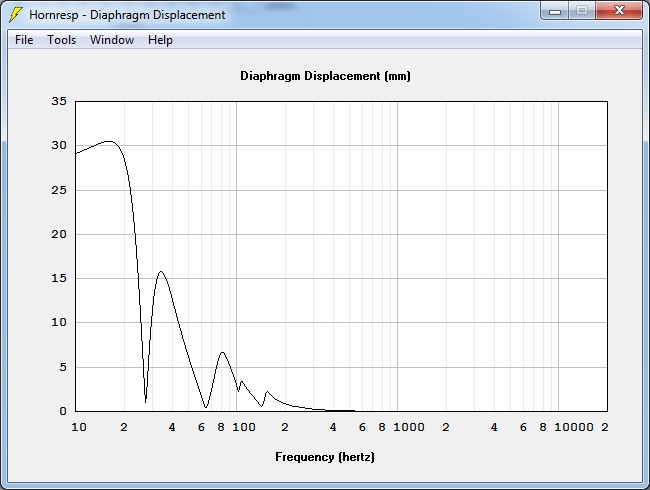Click the 10000 frequency axis label
This screenshot has height=490, width=650.
574,427
